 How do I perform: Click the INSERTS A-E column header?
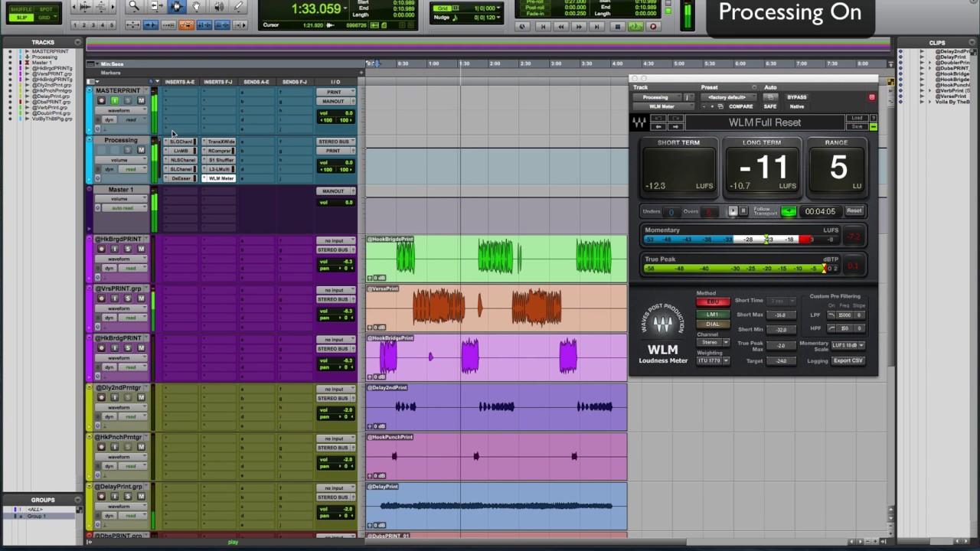click(180, 82)
